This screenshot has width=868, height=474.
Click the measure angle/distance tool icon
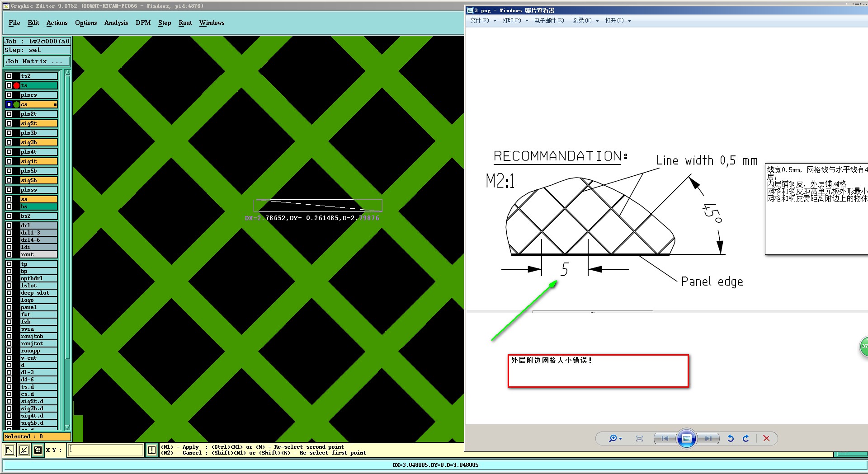tap(24, 450)
